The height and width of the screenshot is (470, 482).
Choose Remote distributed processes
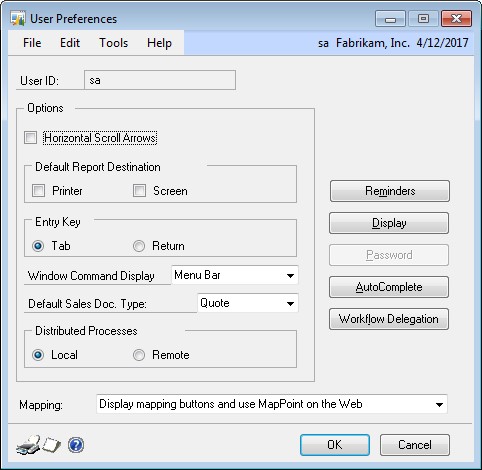point(139,355)
